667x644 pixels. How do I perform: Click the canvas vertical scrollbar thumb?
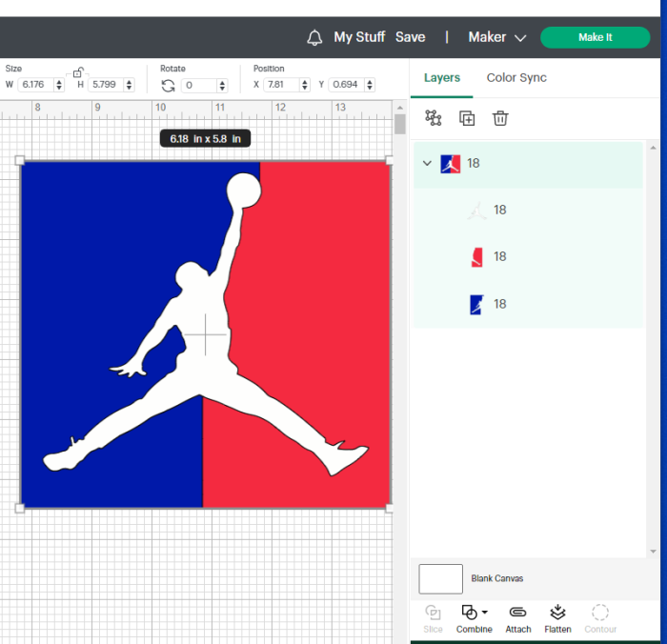pyautogui.click(x=400, y=124)
